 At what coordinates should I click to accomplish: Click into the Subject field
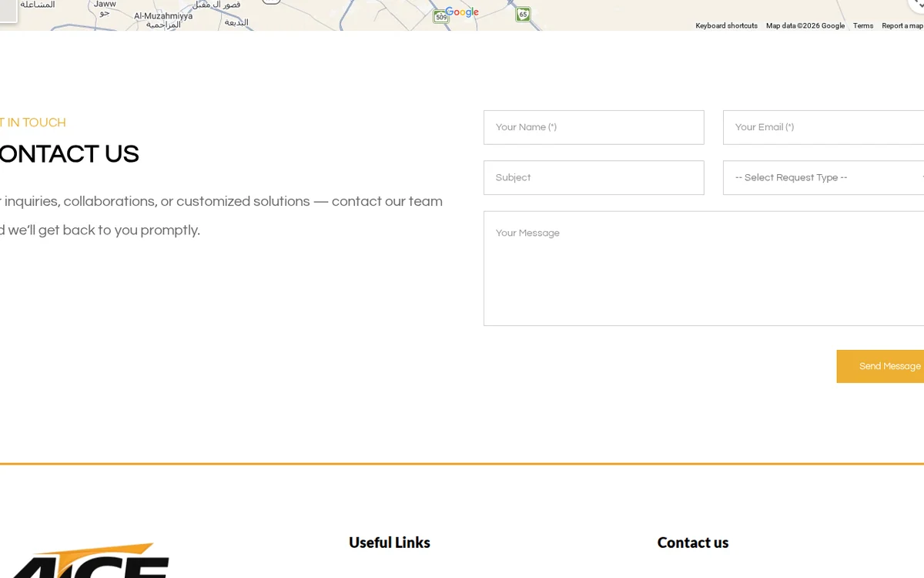[x=594, y=177]
